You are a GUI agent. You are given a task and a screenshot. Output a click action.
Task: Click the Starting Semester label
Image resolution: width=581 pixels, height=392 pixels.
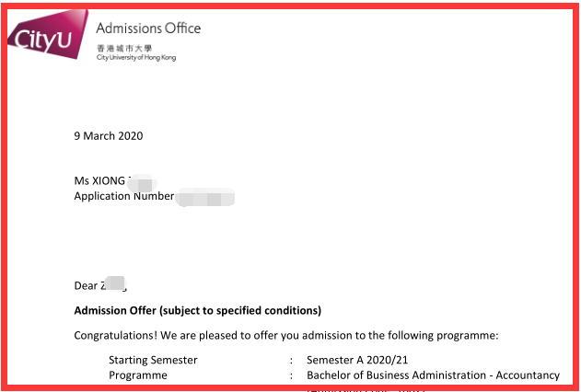click(153, 360)
